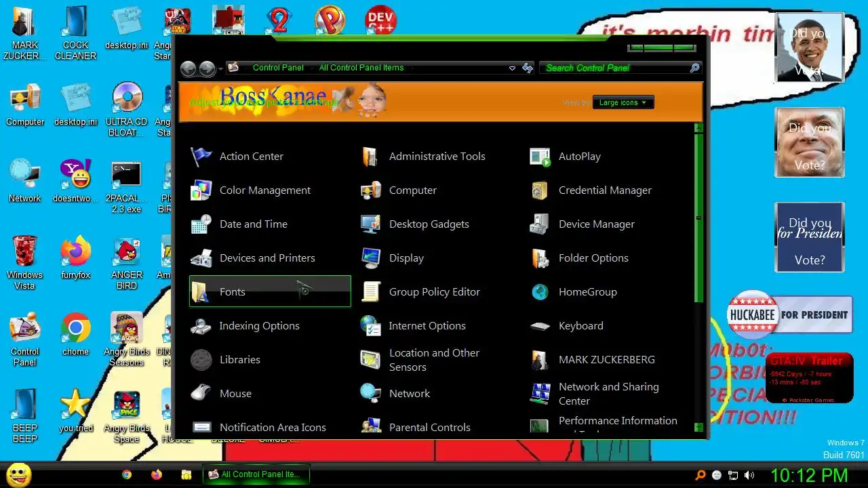This screenshot has width=868, height=488.
Task: Open Credential Manager icon
Action: click(x=540, y=190)
